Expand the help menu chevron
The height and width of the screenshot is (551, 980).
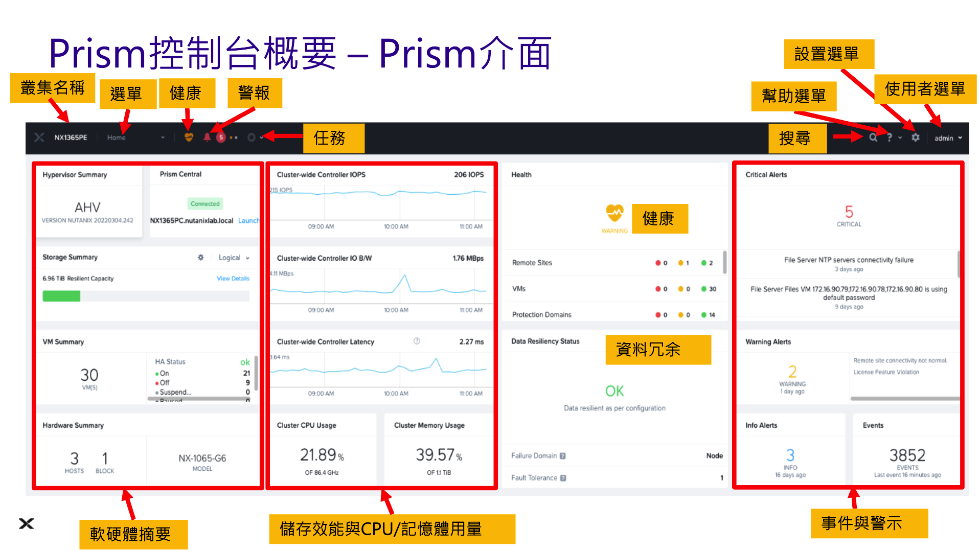click(900, 138)
